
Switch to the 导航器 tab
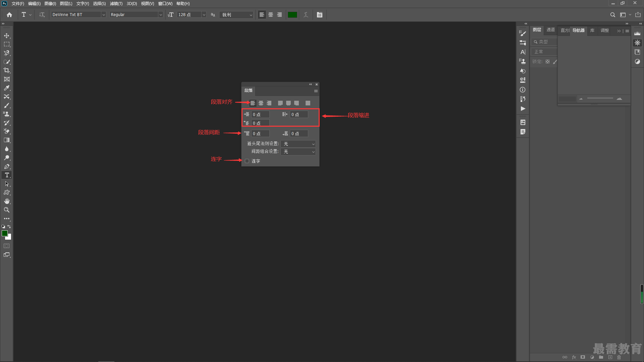tap(578, 31)
